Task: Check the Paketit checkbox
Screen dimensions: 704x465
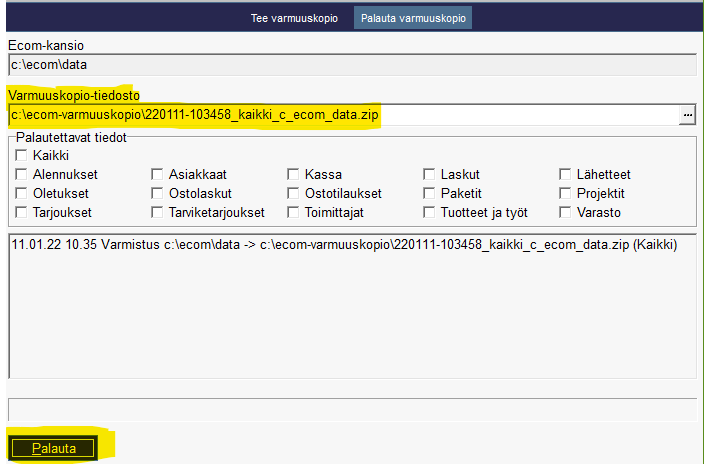Action: 429,193
